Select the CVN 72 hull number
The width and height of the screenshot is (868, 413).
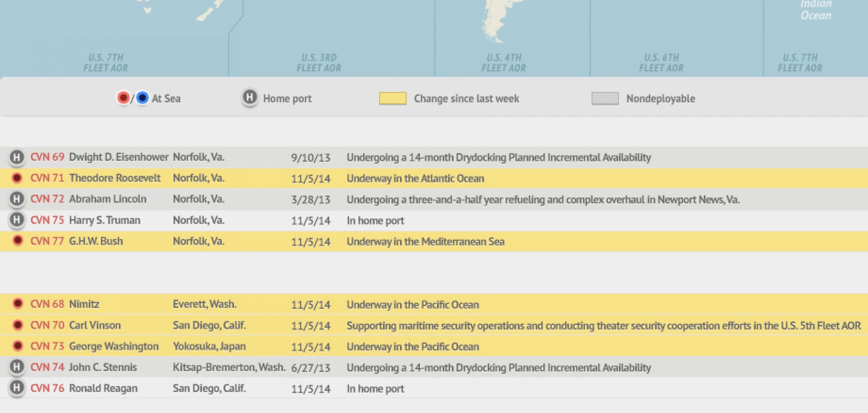point(47,199)
